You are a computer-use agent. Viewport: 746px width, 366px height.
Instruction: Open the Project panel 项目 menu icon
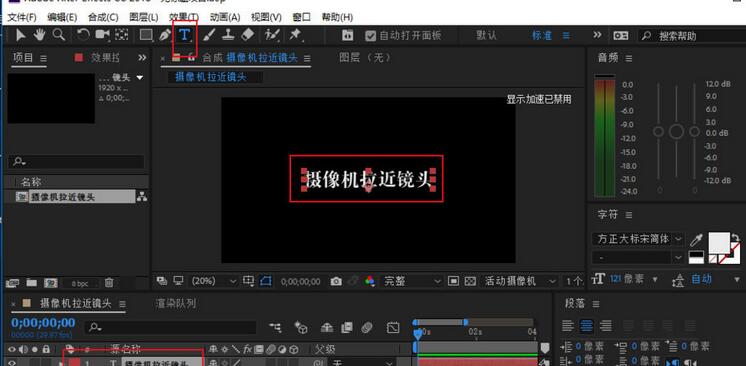point(43,58)
